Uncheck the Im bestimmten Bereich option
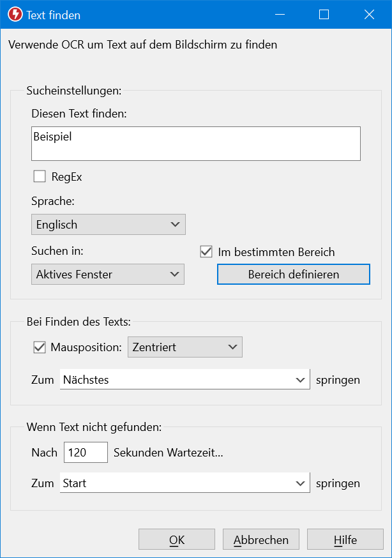The width and height of the screenshot is (392, 558). (x=206, y=252)
